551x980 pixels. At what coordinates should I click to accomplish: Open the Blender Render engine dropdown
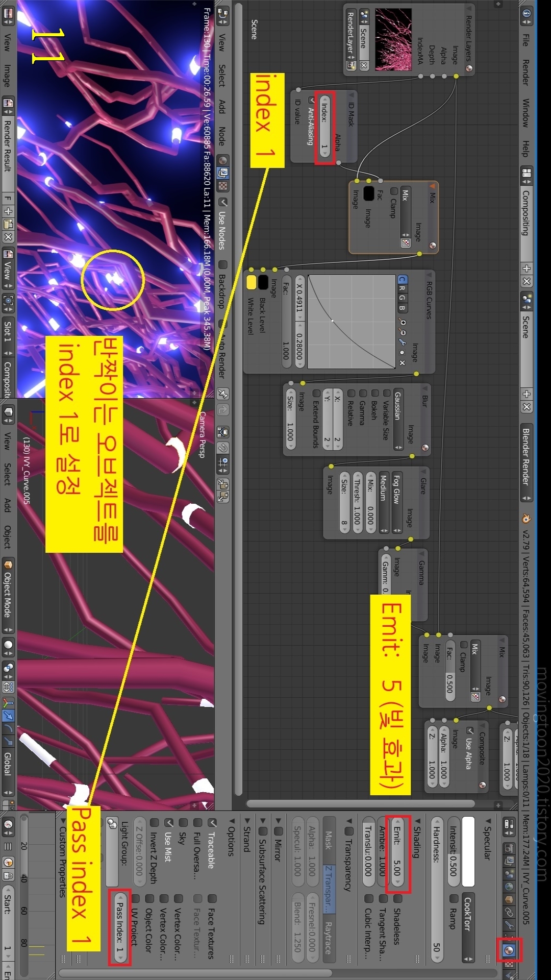[527, 462]
